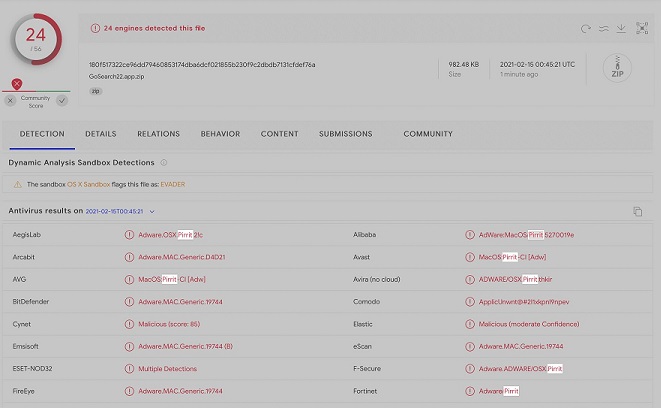
Task: Click the red community score shield icon
Action: click(17, 84)
